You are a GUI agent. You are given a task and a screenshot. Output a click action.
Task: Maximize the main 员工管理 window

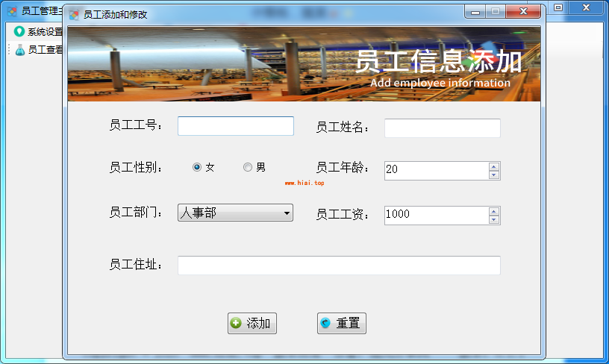(558, 7)
